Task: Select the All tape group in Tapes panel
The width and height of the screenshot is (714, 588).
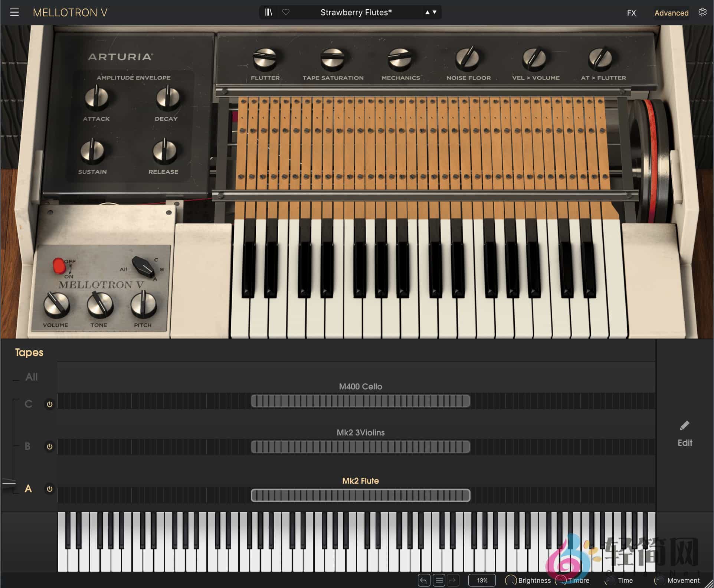Action: click(32, 377)
